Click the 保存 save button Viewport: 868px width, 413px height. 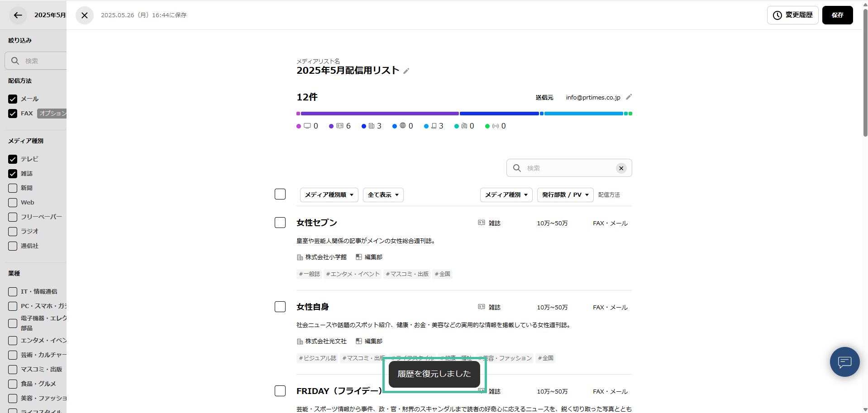(x=837, y=15)
